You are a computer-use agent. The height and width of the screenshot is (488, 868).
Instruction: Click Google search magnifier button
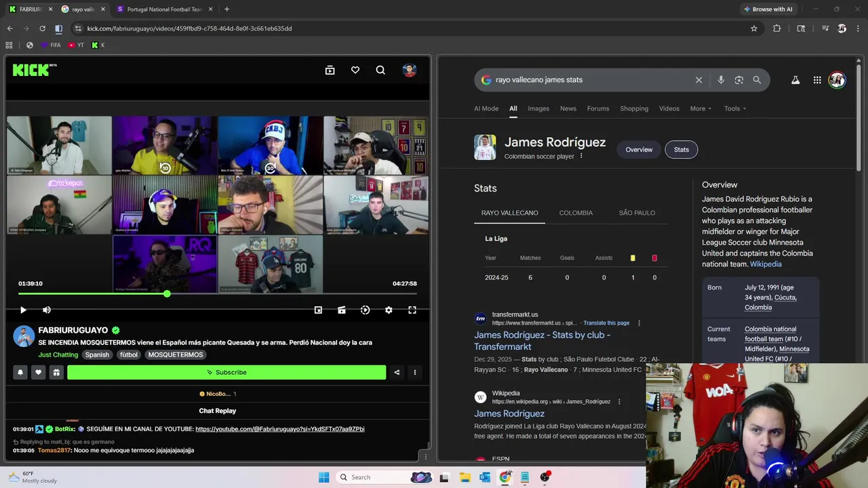pyautogui.click(x=757, y=80)
